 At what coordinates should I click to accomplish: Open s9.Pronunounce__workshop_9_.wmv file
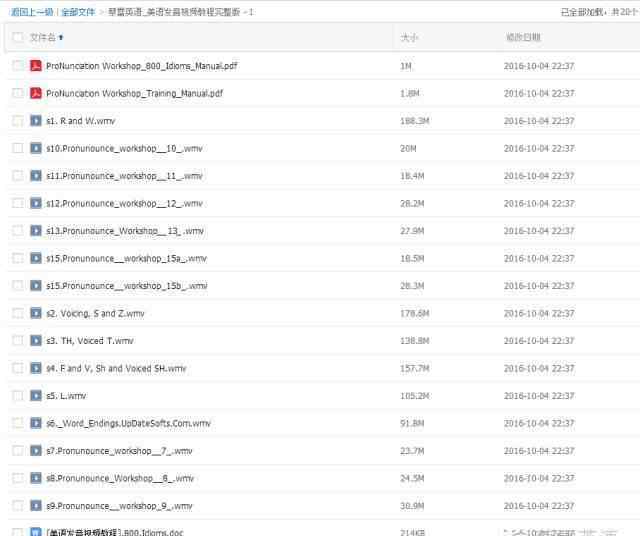coord(119,506)
